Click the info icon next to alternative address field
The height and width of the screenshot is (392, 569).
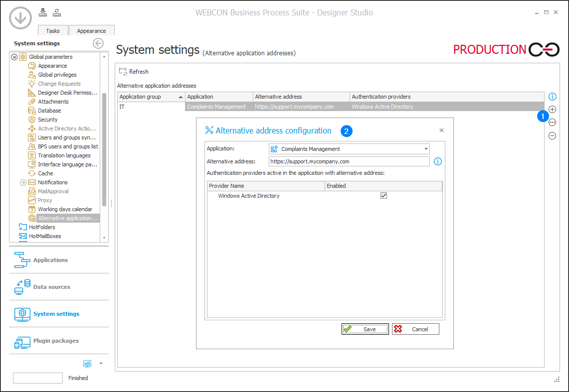(x=438, y=161)
